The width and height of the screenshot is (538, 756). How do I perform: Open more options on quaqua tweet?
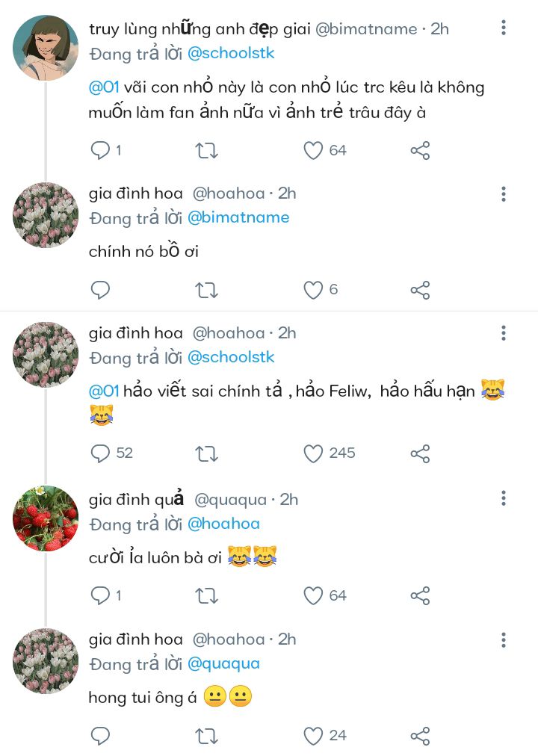pyautogui.click(x=504, y=498)
